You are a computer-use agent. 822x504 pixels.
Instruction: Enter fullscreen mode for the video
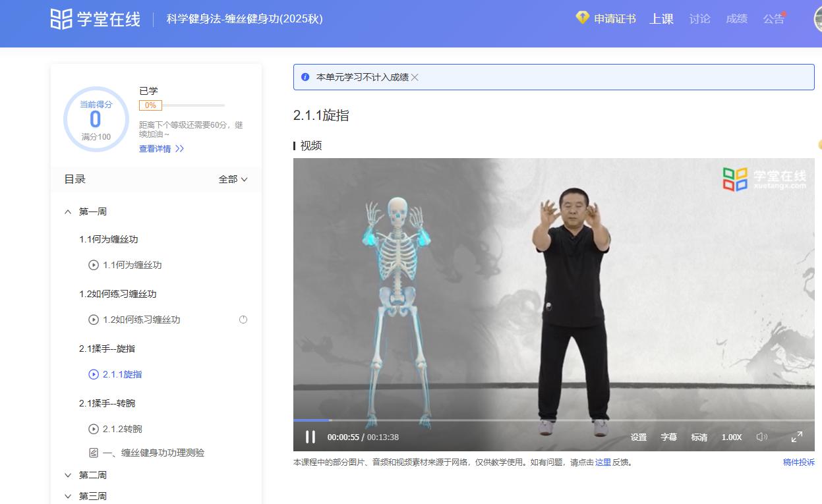point(797,436)
